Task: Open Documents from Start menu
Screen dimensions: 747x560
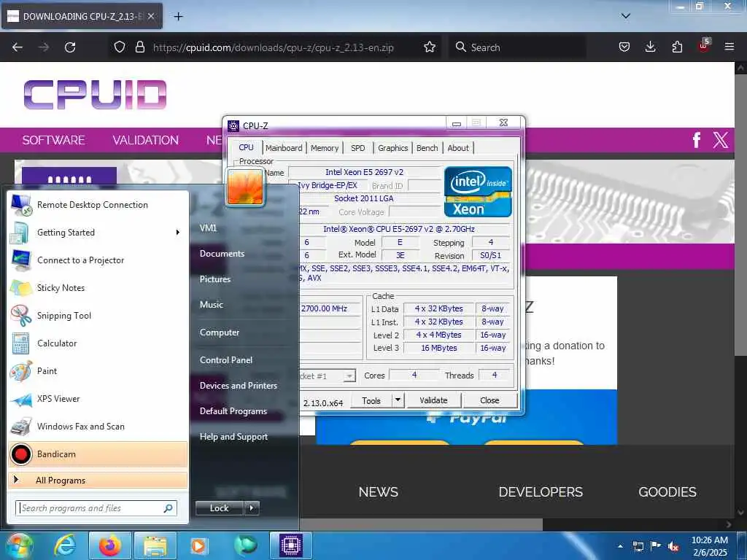Action: click(222, 253)
